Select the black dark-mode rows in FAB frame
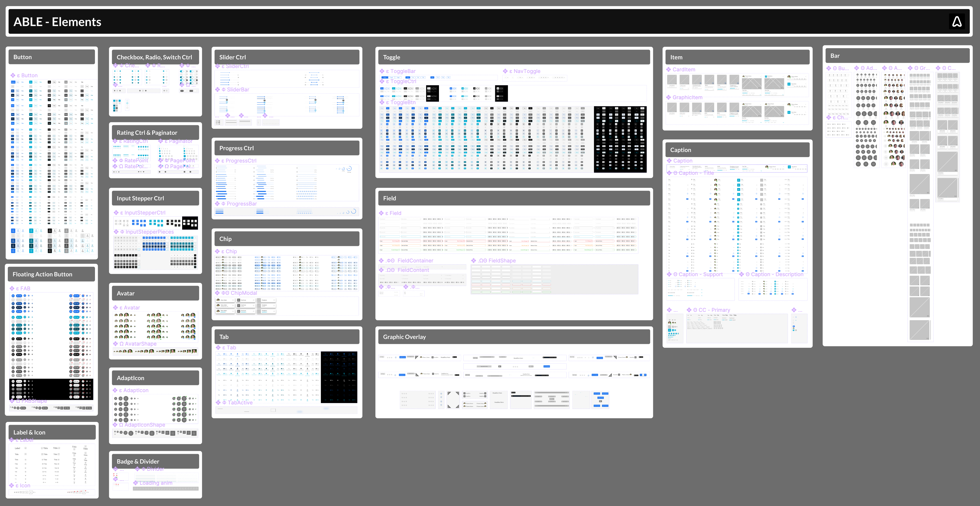980x506 pixels. tap(51, 389)
